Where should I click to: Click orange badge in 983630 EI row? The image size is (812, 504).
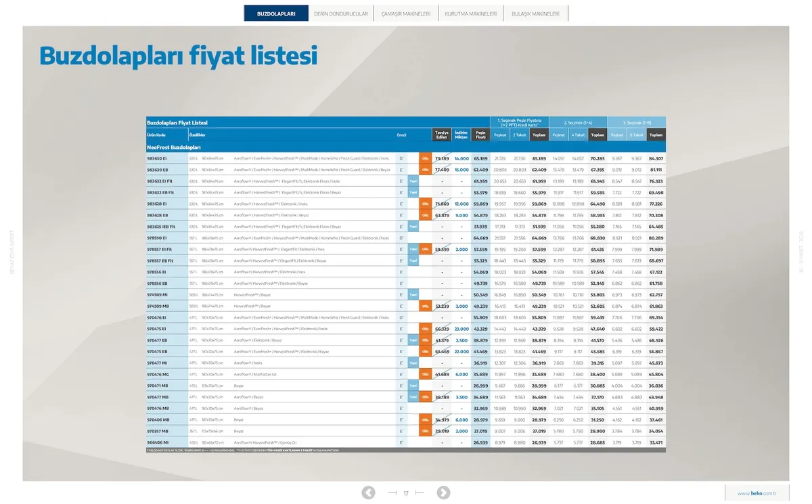425,158
